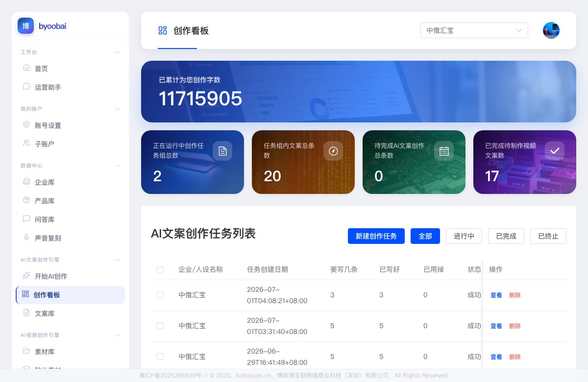The width and height of the screenshot is (588, 382).
Task: Click the 新建创作任务 button
Action: point(376,236)
